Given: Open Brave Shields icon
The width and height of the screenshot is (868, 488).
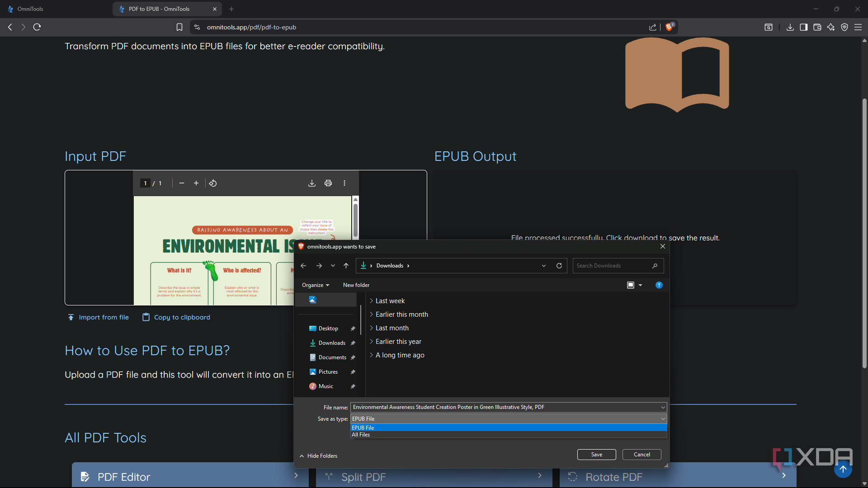Looking at the screenshot, I should coord(670,27).
